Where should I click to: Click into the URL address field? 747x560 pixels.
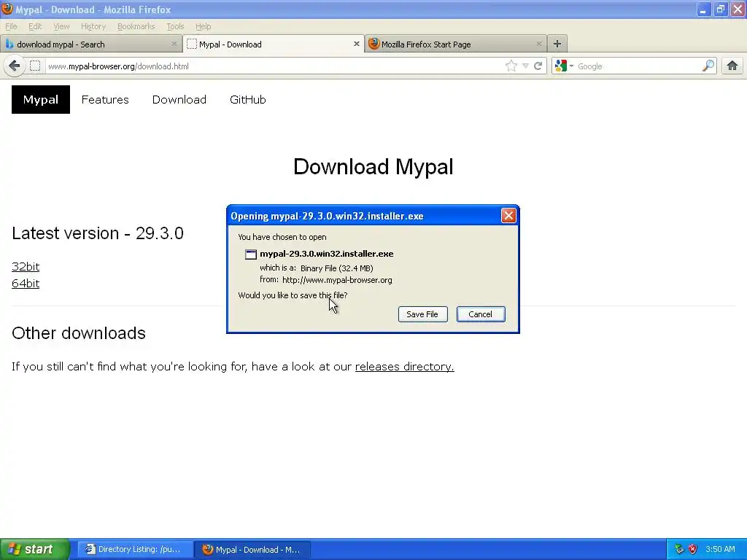pos(274,66)
